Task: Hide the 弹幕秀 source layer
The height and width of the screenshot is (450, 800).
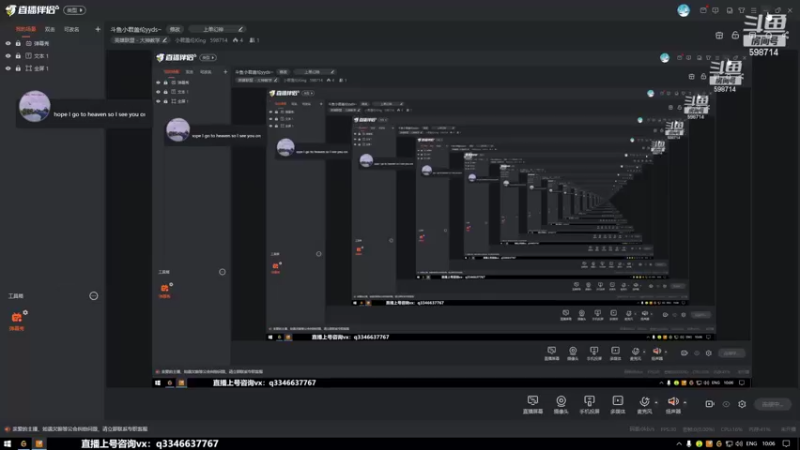Action: point(8,43)
